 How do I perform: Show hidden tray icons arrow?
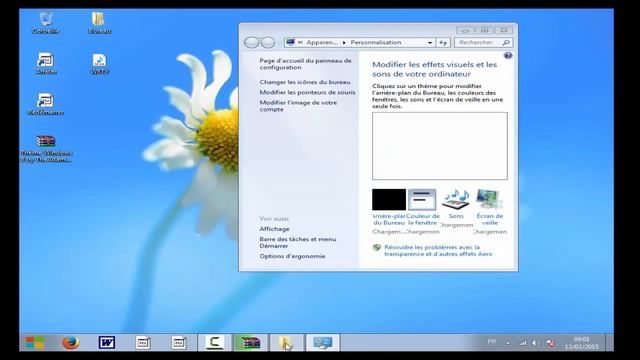[508, 343]
